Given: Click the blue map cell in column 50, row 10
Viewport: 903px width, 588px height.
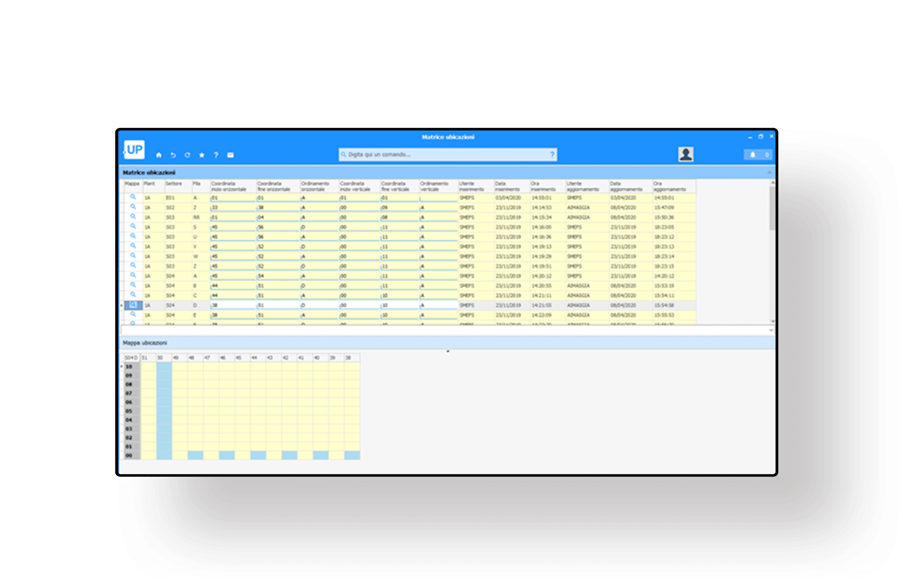Looking at the screenshot, I should [x=164, y=366].
